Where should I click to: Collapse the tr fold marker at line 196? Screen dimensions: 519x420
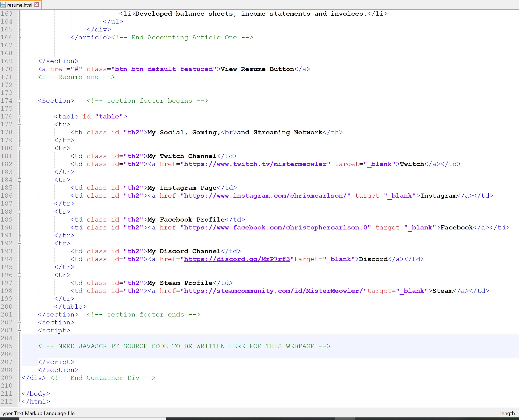coord(20,275)
